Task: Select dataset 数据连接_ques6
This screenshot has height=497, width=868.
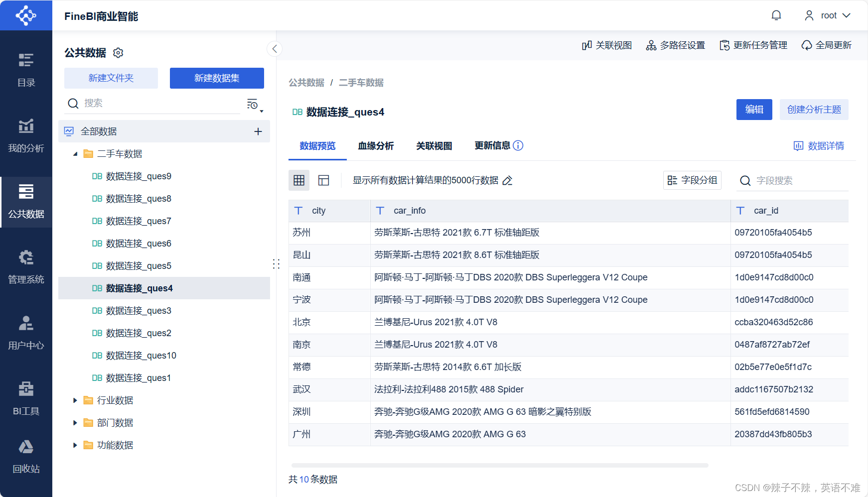Action: pyautogui.click(x=164, y=244)
